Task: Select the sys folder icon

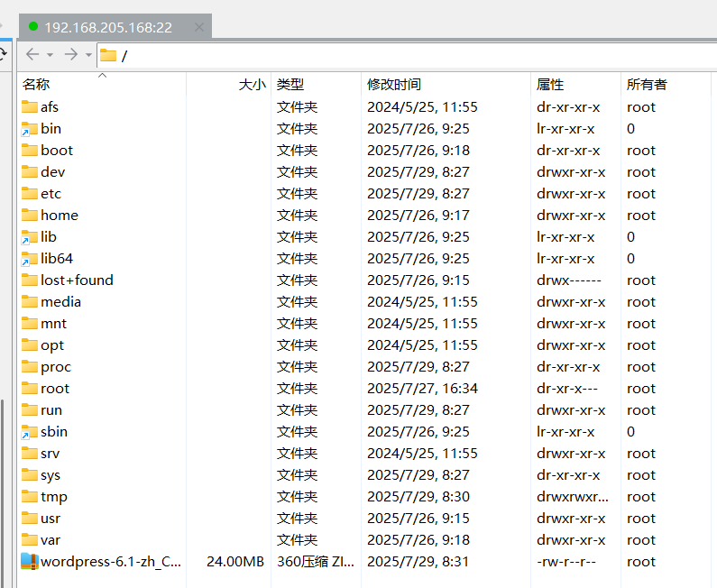Action: coord(30,474)
